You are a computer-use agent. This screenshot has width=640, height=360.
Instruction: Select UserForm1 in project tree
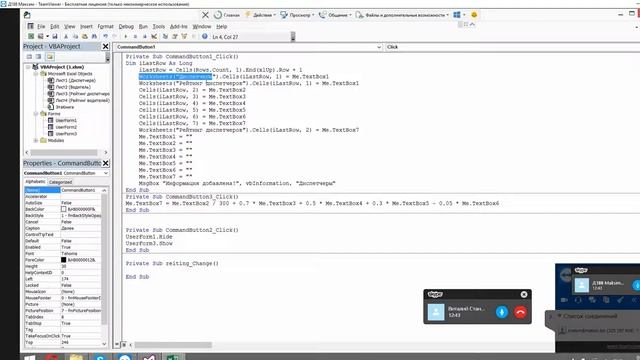tap(66, 120)
